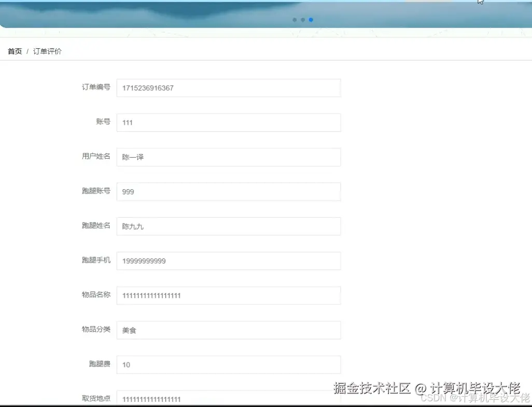Viewport: 532px width, 407px height.
Task: Click the breadcrumb separator slash
Action: [x=27, y=51]
